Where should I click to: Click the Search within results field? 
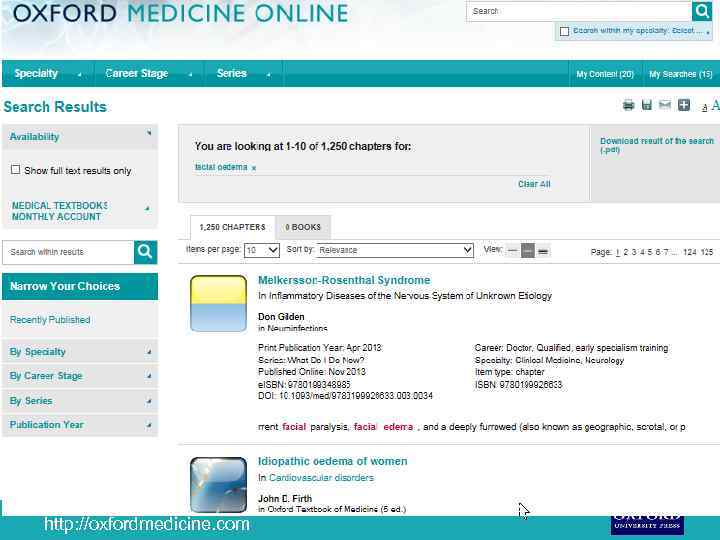(68, 252)
